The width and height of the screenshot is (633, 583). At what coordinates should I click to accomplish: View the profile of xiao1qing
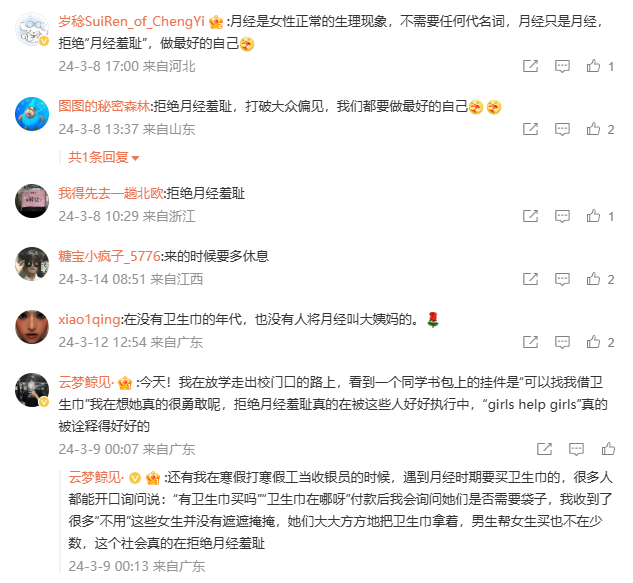(89, 319)
